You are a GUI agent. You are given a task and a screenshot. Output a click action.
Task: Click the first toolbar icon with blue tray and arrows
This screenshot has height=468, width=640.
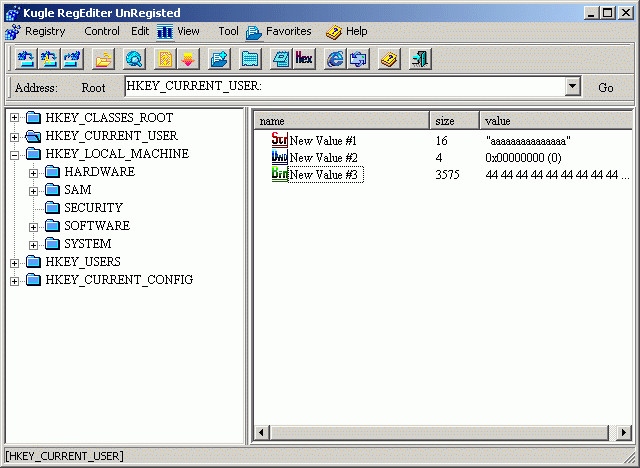point(26,60)
